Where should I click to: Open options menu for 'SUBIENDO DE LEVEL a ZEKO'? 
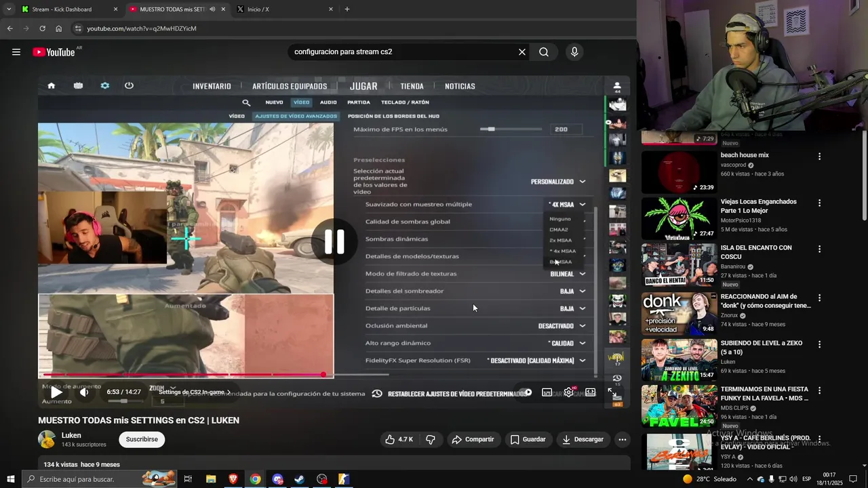click(x=819, y=344)
